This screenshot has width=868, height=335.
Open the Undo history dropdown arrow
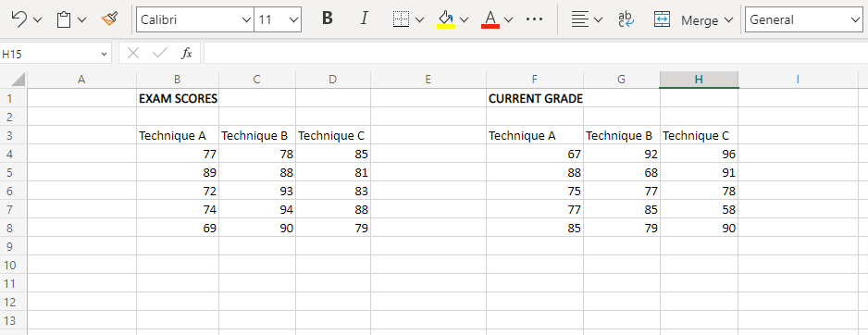38,20
